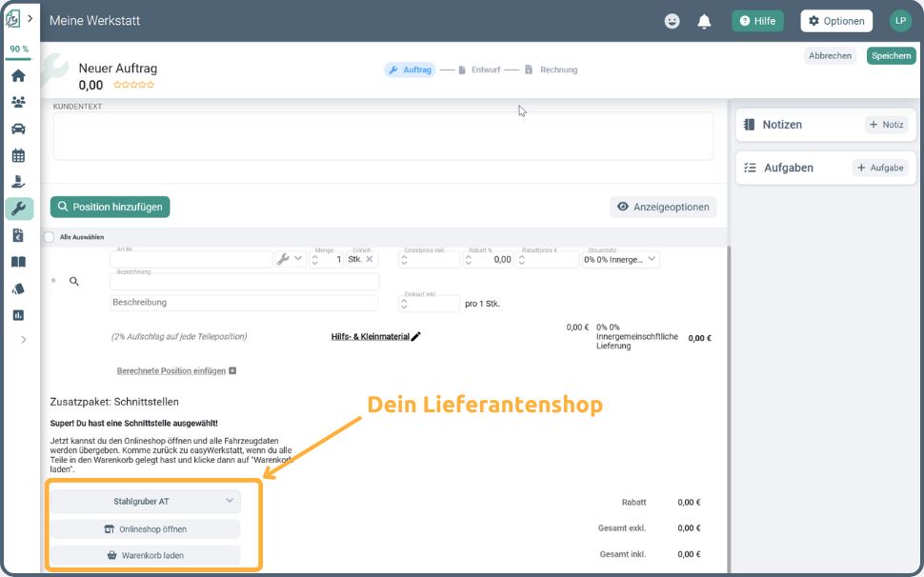
Task: Expand the sidebar with bottom chevron
Action: coord(24,340)
